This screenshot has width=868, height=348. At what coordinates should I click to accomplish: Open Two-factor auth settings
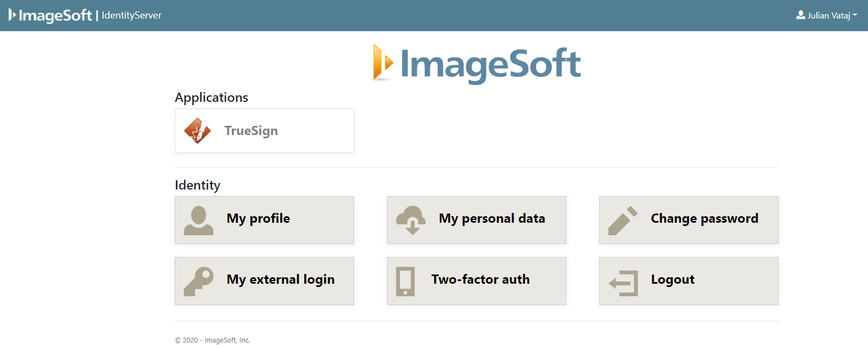(x=477, y=281)
